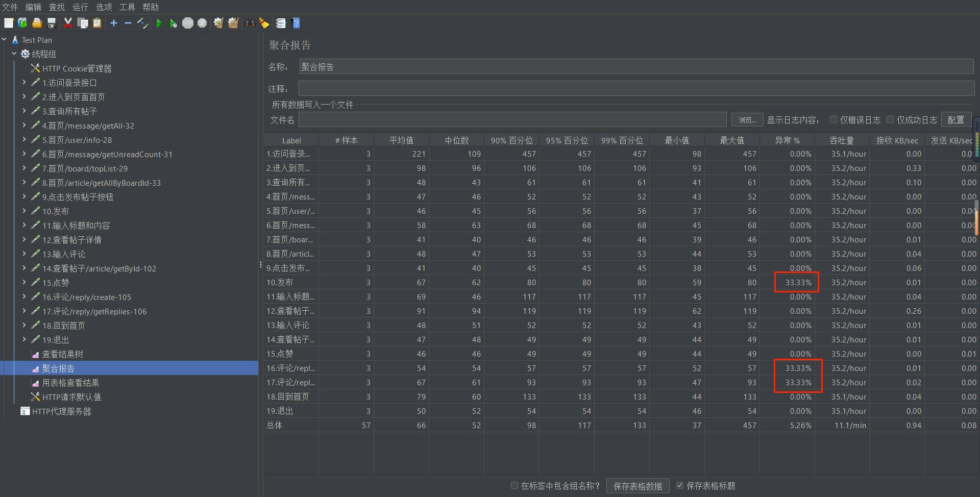Click the Paste clipboard icon

[97, 23]
